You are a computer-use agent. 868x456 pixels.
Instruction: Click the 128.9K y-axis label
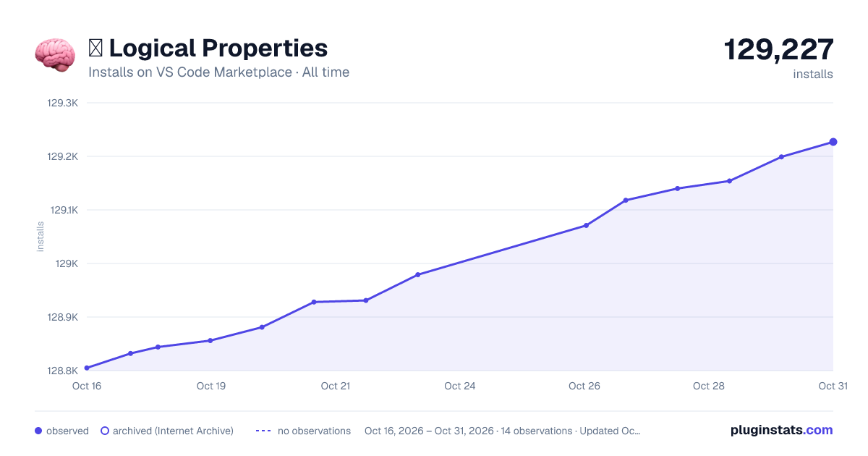(x=63, y=317)
